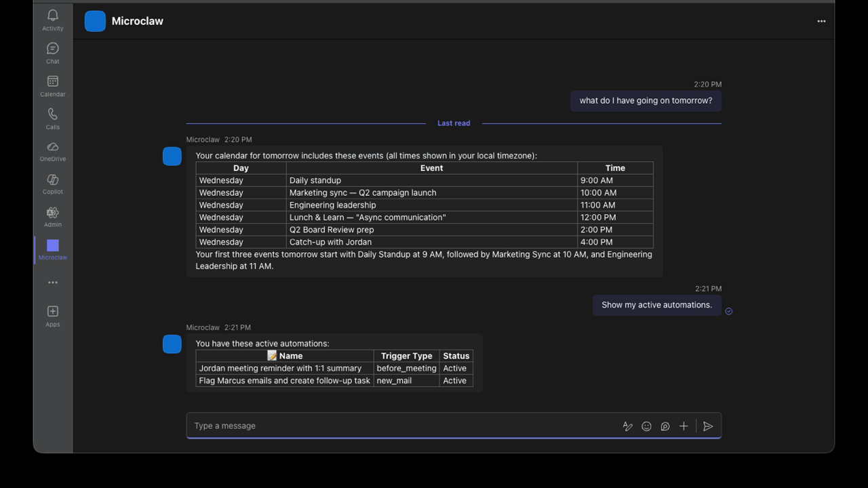Click Active status for Flag Marcus emails
868x488 pixels.
[456, 381]
